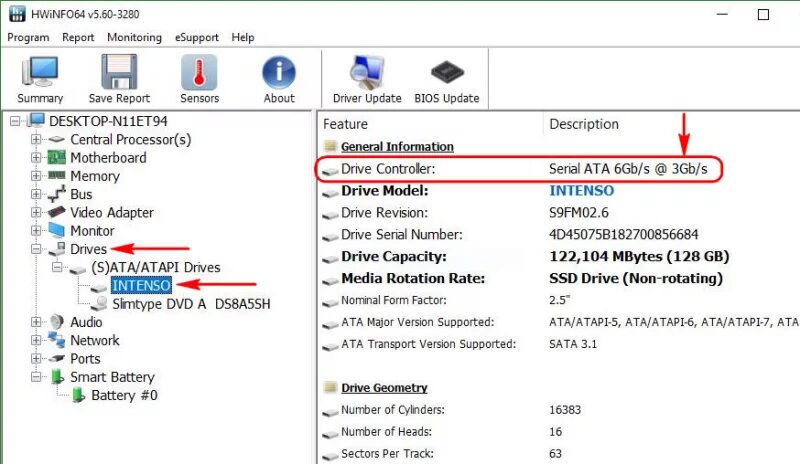Expand the Motherboard tree node
800x464 pixels.
point(36,157)
